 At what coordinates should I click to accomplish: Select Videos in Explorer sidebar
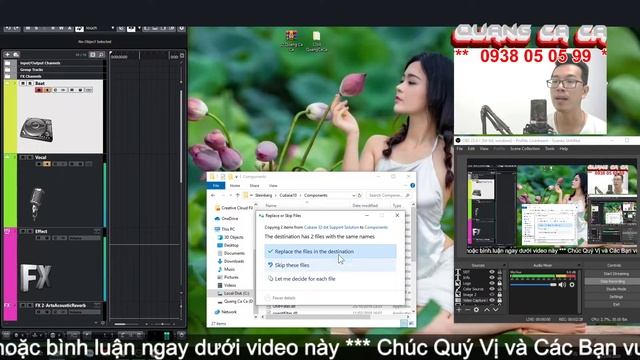[x=227, y=285]
